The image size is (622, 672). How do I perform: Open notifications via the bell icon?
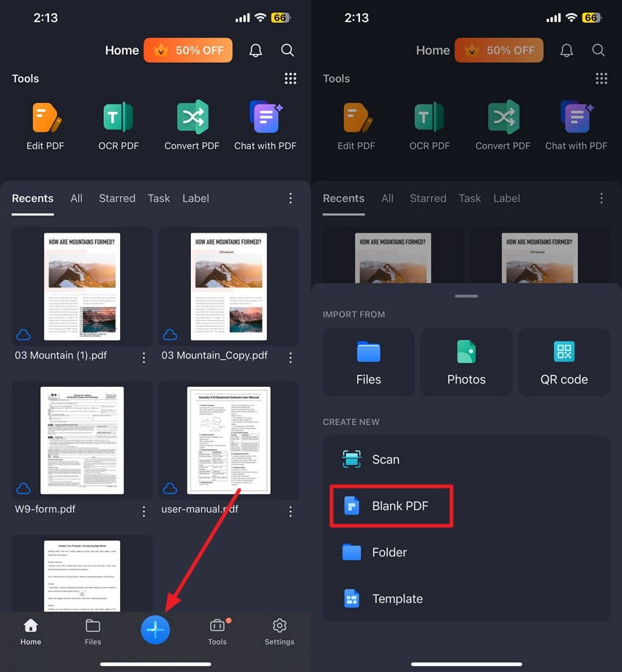[x=255, y=50]
